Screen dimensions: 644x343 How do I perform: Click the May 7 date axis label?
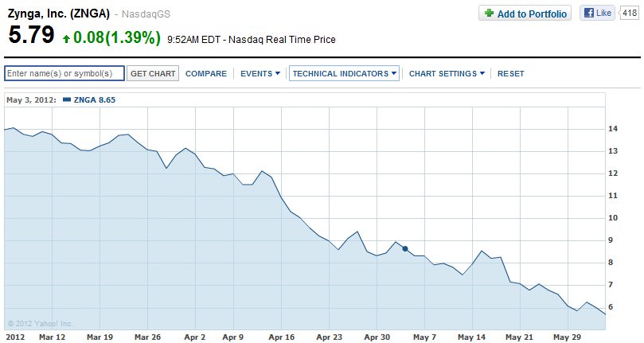click(424, 337)
